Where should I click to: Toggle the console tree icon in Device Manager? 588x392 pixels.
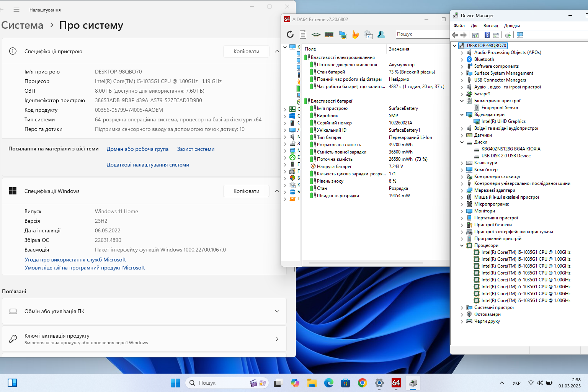click(475, 35)
